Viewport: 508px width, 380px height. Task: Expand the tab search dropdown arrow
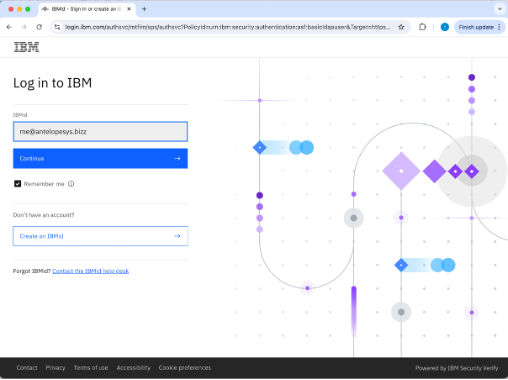[x=500, y=9]
